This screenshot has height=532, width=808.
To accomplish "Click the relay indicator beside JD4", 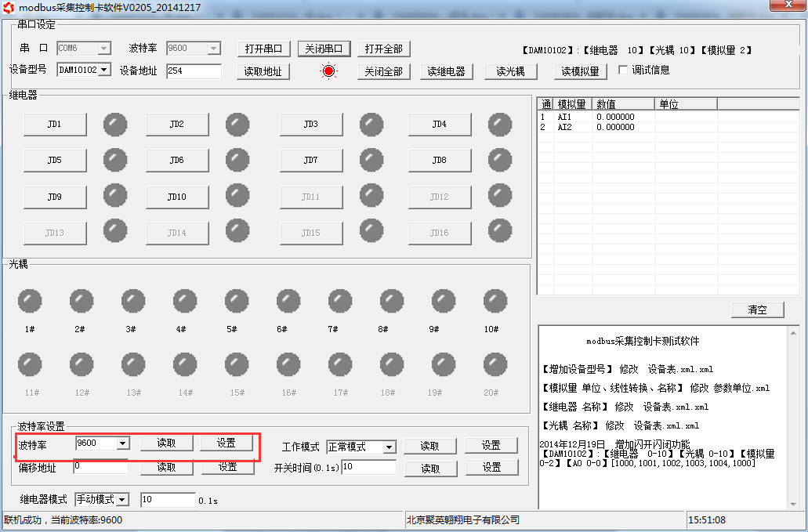I will (500, 124).
